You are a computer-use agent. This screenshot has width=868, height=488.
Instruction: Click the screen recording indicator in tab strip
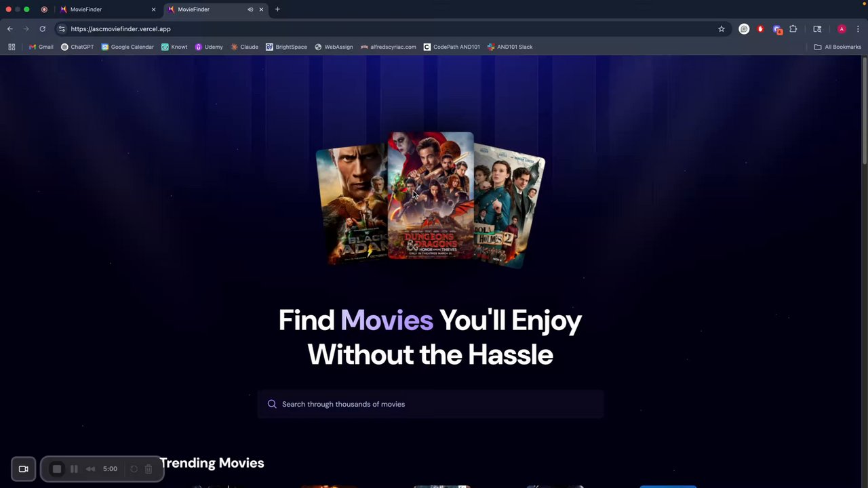pos(44,9)
